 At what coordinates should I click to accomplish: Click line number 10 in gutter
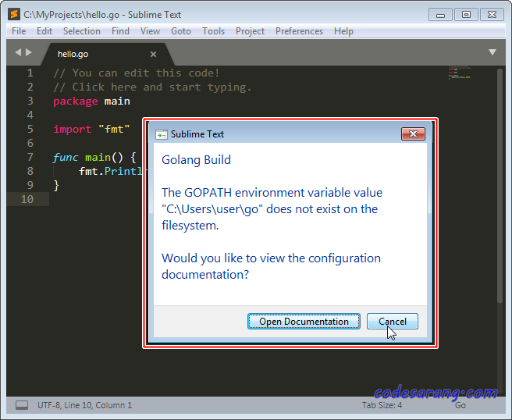[27, 199]
